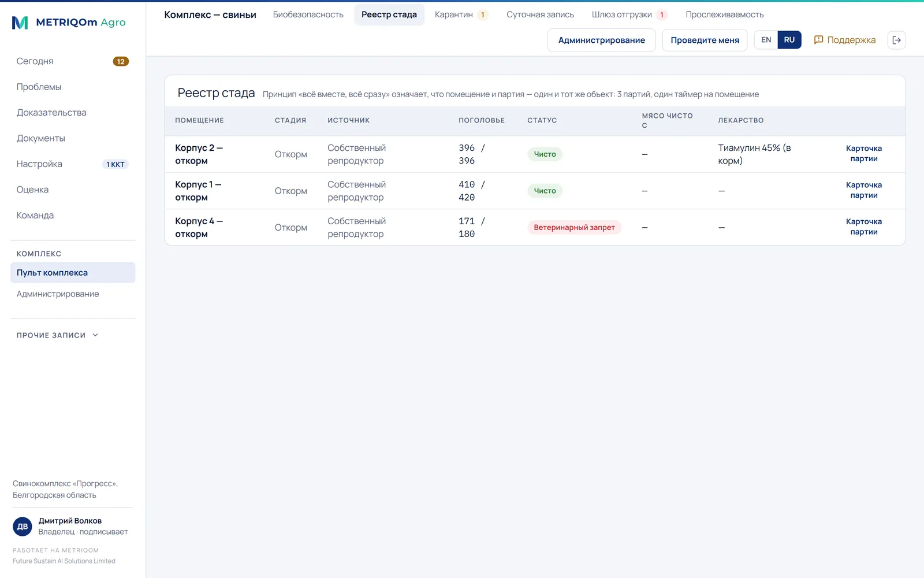Click the Поддержка chat icon
The image size is (924, 578).
click(x=818, y=40)
